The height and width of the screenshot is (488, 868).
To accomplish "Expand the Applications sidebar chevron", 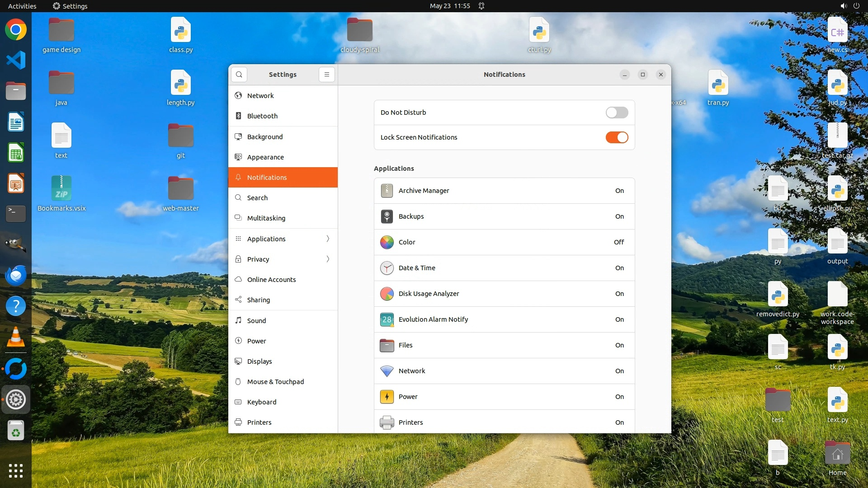I will coord(328,239).
